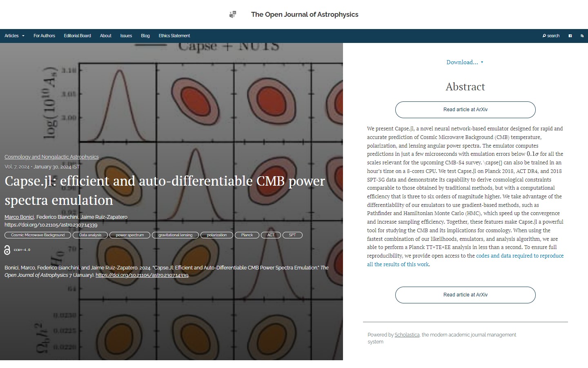The width and height of the screenshot is (588, 368).
Task: Click the open access padlock icon
Action: pos(7,250)
